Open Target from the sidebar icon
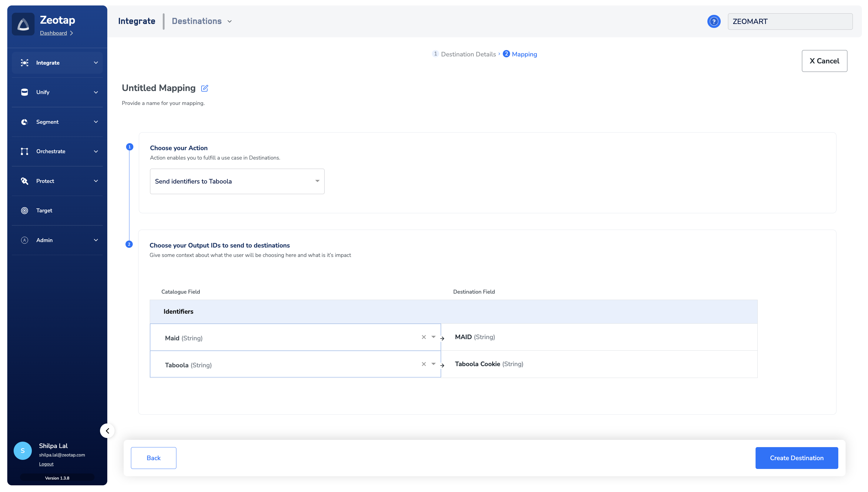This screenshot has width=868, height=492. coord(24,211)
